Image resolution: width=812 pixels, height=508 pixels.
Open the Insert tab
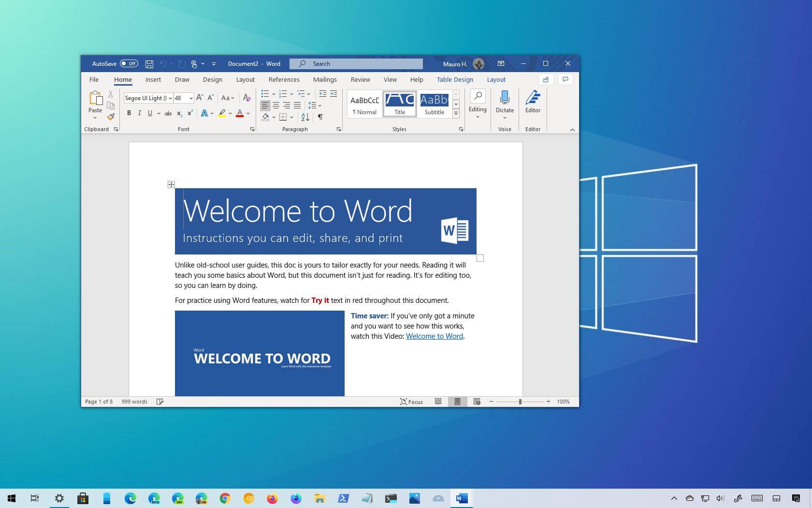tap(153, 79)
